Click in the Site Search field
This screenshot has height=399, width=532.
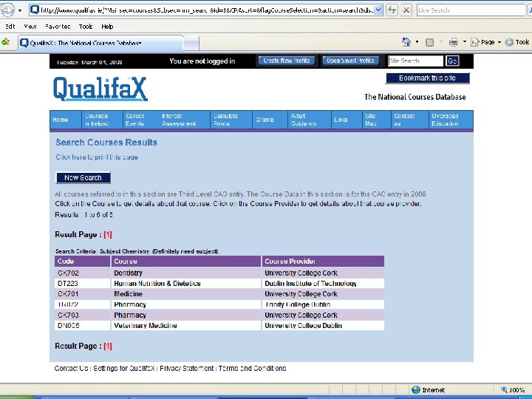[415, 61]
